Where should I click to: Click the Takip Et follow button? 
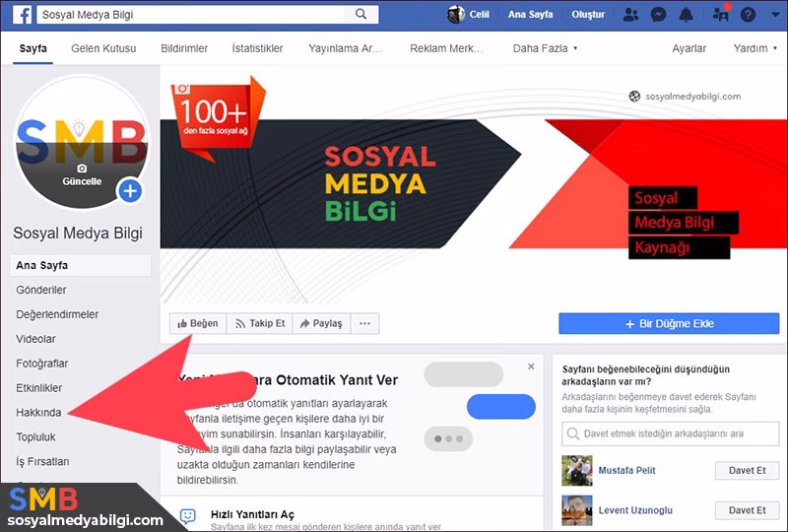tap(260, 324)
